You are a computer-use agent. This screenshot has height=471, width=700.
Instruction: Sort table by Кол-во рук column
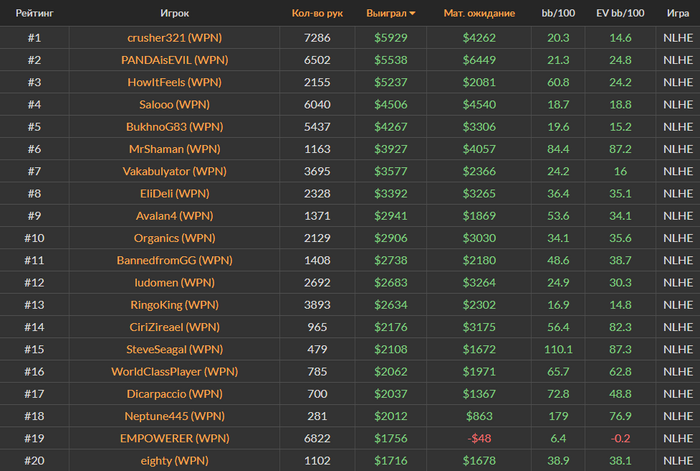point(317,13)
